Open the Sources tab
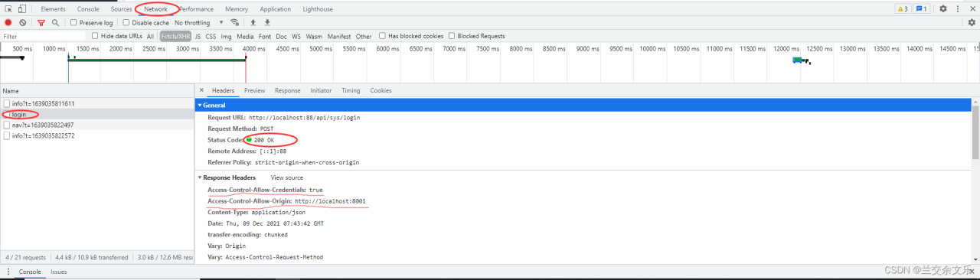Screen dimensions: 980x280 (x=122, y=9)
